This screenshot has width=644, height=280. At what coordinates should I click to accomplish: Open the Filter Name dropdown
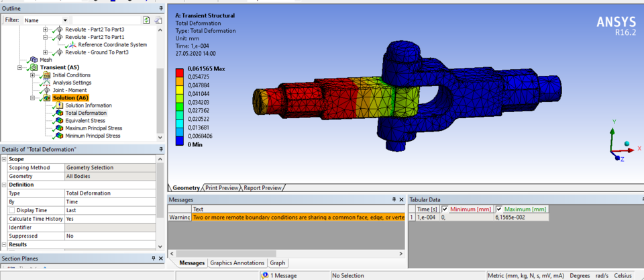[65, 20]
